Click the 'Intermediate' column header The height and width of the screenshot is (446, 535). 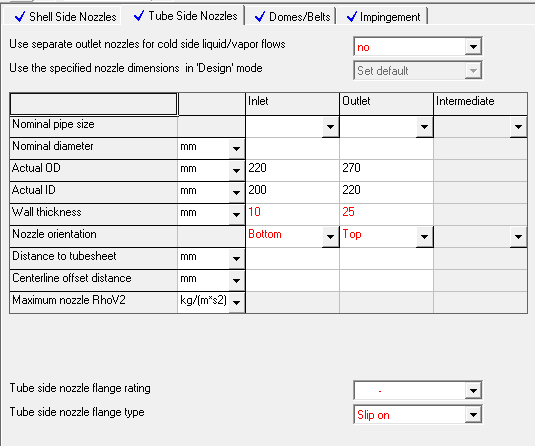pos(480,103)
